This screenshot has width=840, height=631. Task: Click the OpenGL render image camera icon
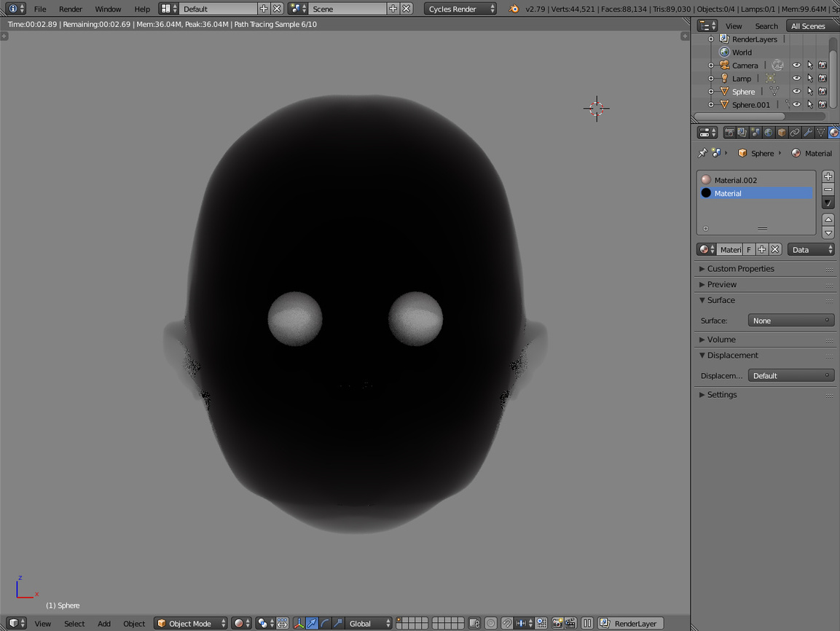pos(557,623)
